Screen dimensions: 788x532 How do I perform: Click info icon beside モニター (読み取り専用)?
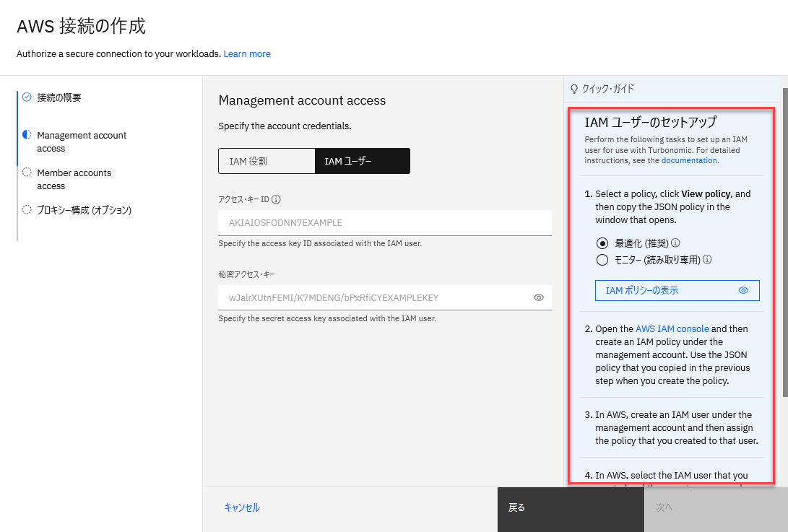pyautogui.click(x=707, y=259)
